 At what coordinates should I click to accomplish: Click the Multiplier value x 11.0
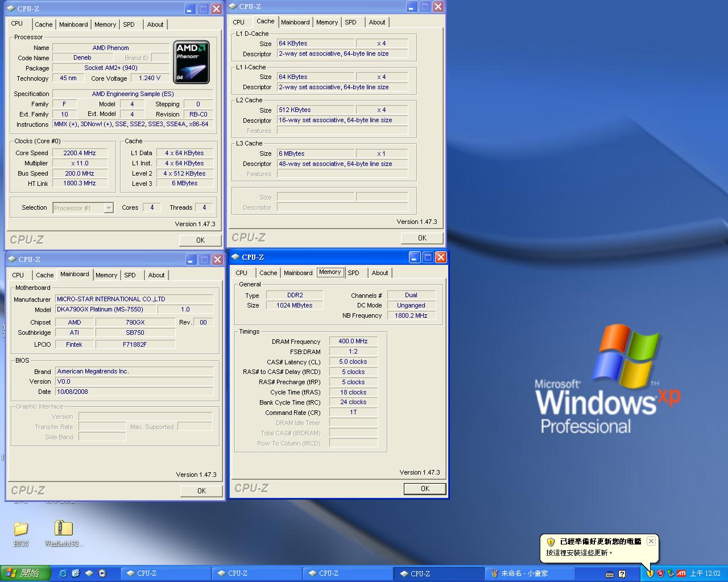[80, 163]
